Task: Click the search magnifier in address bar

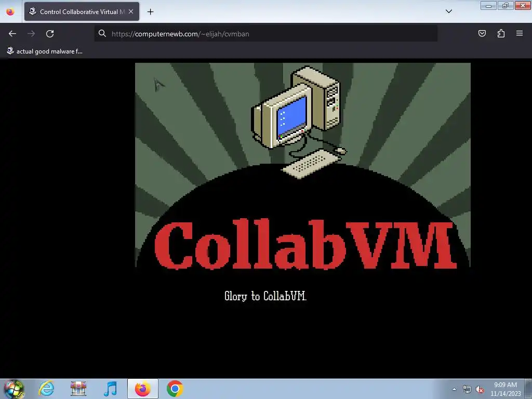Action: pyautogui.click(x=102, y=33)
